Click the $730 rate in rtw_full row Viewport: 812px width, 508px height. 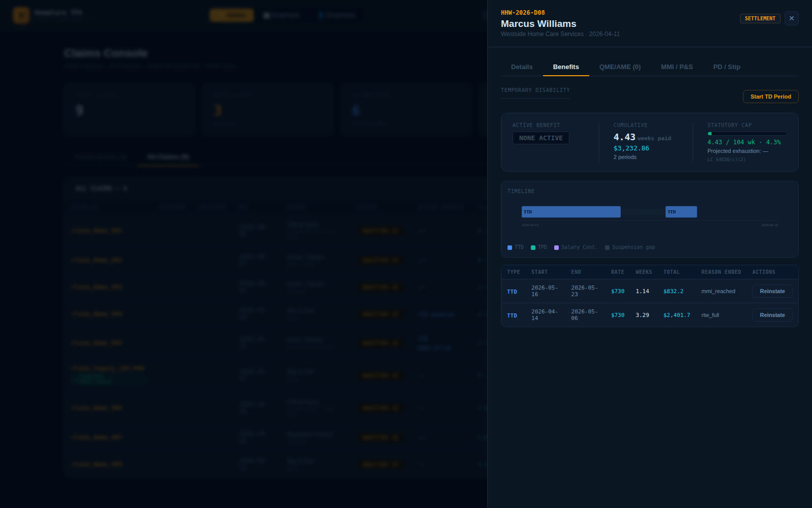pyautogui.click(x=618, y=315)
